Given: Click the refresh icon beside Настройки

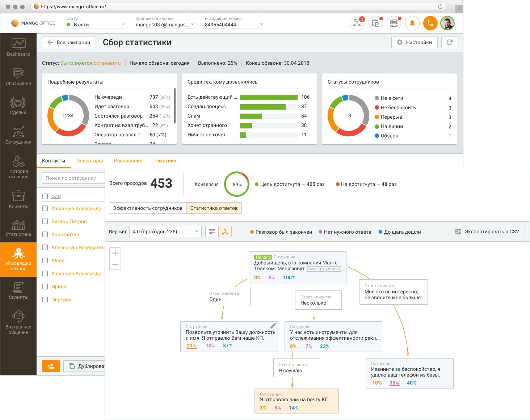Looking at the screenshot, I should coord(450,42).
